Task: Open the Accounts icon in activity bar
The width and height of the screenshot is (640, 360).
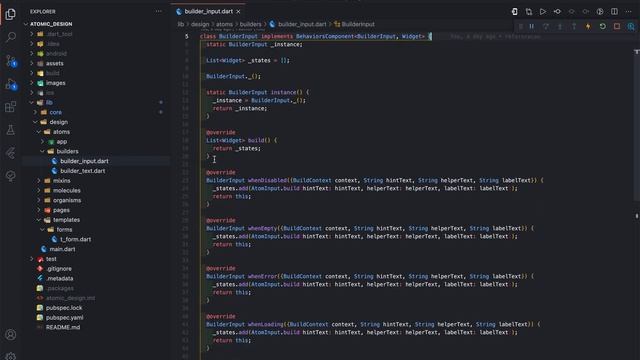Action: (x=11, y=335)
